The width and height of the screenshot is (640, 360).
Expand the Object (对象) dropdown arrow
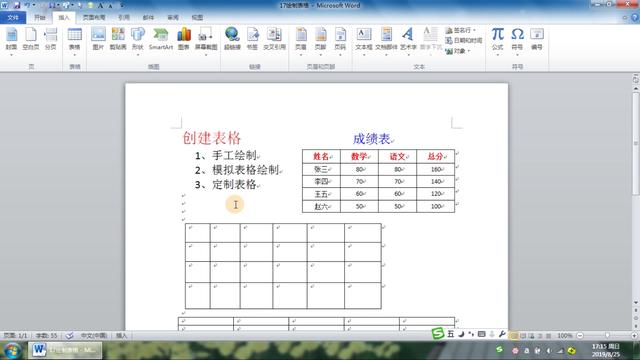(x=469, y=51)
